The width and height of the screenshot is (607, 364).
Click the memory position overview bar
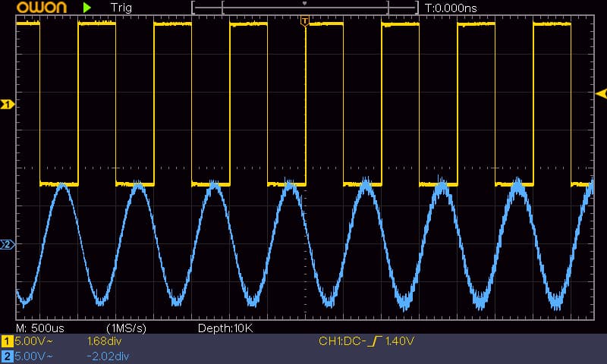pos(305,8)
